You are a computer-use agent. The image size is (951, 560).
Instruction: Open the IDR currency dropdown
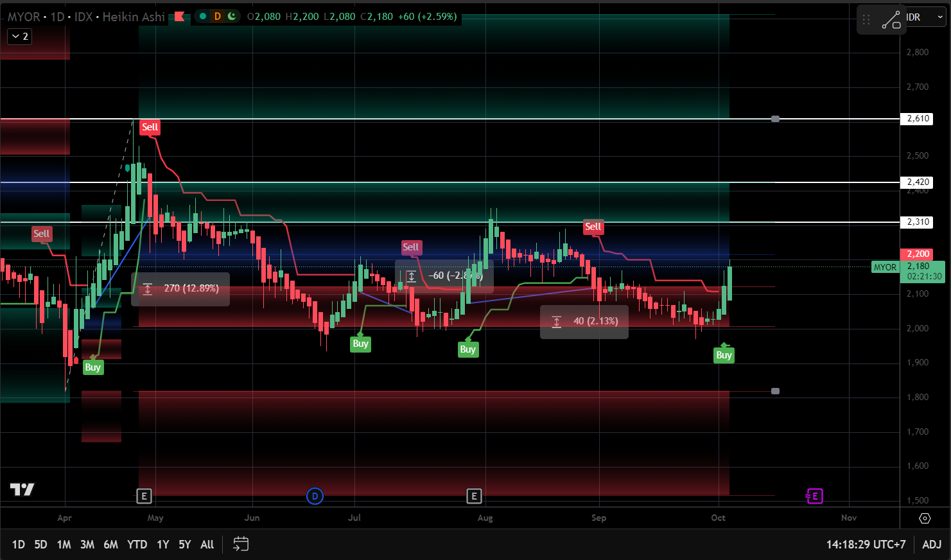point(925,17)
